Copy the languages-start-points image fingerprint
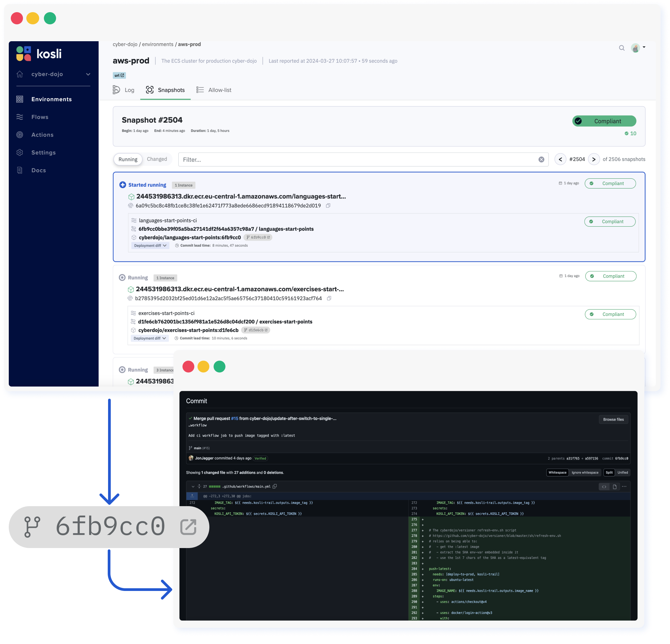The height and width of the screenshot is (644, 670). coord(328,205)
